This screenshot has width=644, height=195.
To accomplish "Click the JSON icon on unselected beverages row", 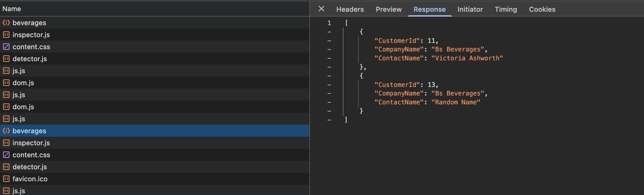I will pyautogui.click(x=6, y=23).
